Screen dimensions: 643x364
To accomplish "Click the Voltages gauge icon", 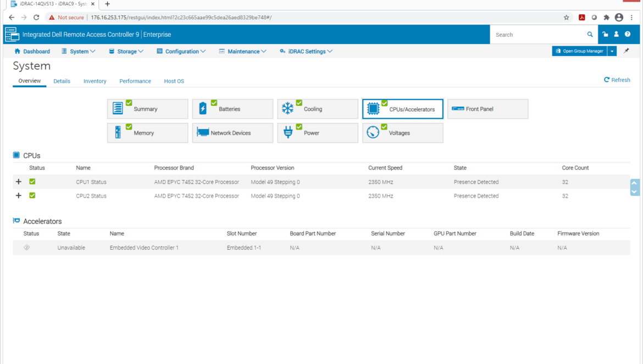I will pyautogui.click(x=373, y=132).
